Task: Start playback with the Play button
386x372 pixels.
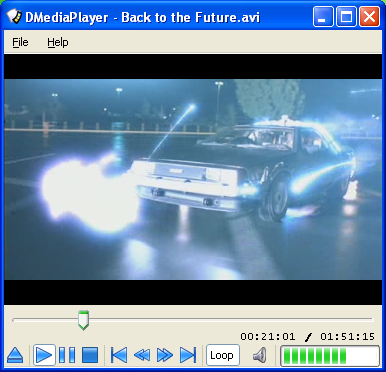Action: 44,355
